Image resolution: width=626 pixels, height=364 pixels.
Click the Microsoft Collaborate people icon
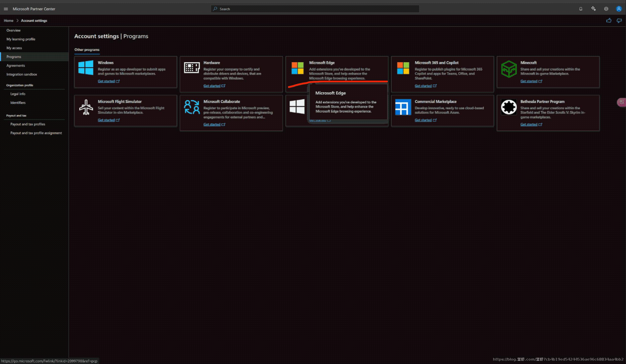[x=191, y=107]
